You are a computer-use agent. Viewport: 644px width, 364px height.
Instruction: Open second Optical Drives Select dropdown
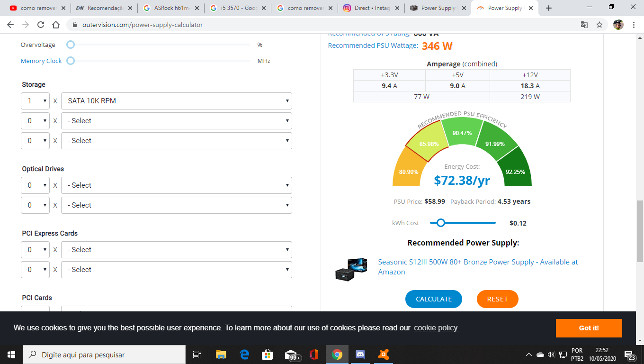coord(177,205)
